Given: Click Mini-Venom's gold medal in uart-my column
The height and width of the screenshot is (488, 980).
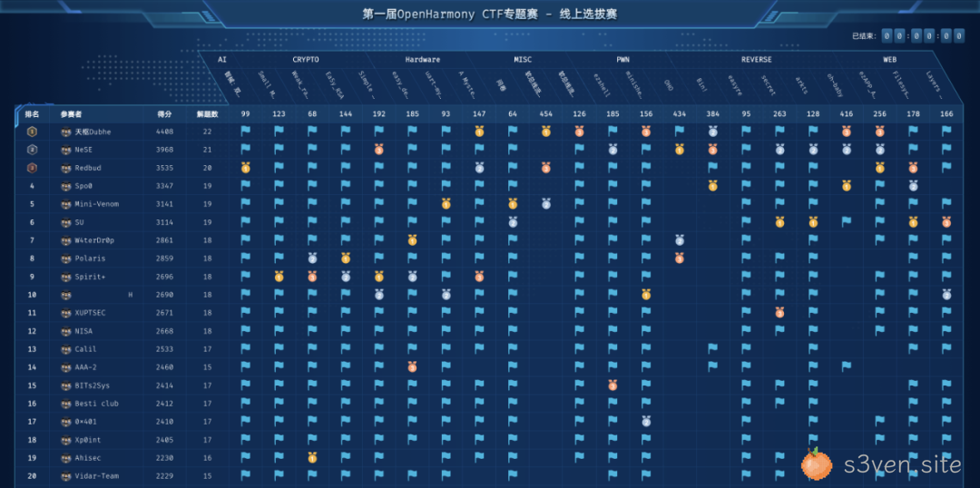Looking at the screenshot, I should point(446,204).
